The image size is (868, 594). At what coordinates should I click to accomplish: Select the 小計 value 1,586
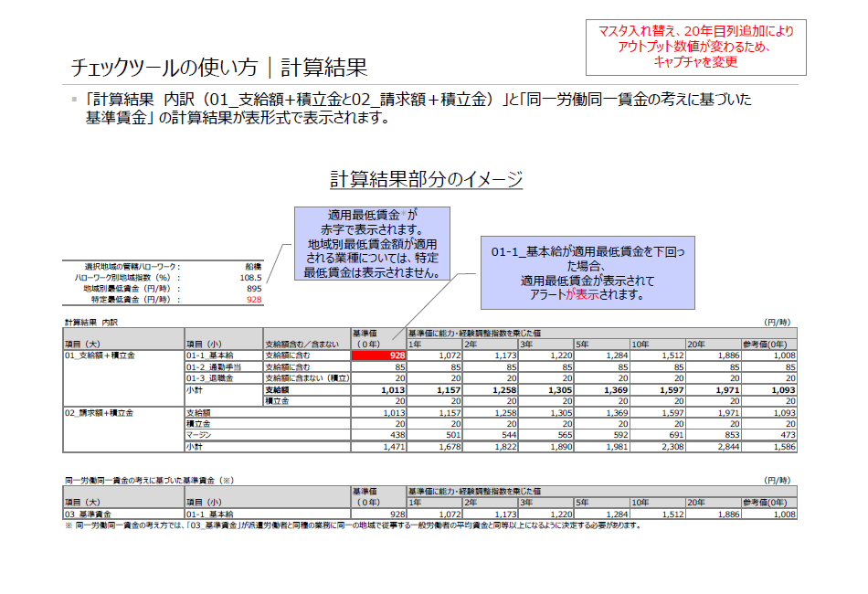pyautogui.click(x=769, y=447)
